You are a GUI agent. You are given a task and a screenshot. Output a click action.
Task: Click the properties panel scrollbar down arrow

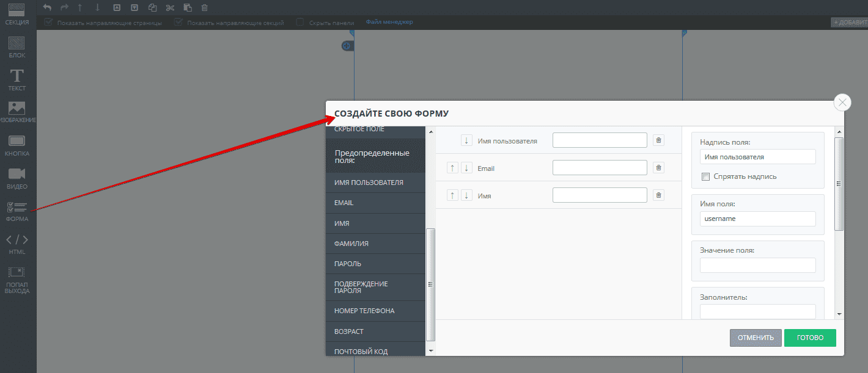839,314
